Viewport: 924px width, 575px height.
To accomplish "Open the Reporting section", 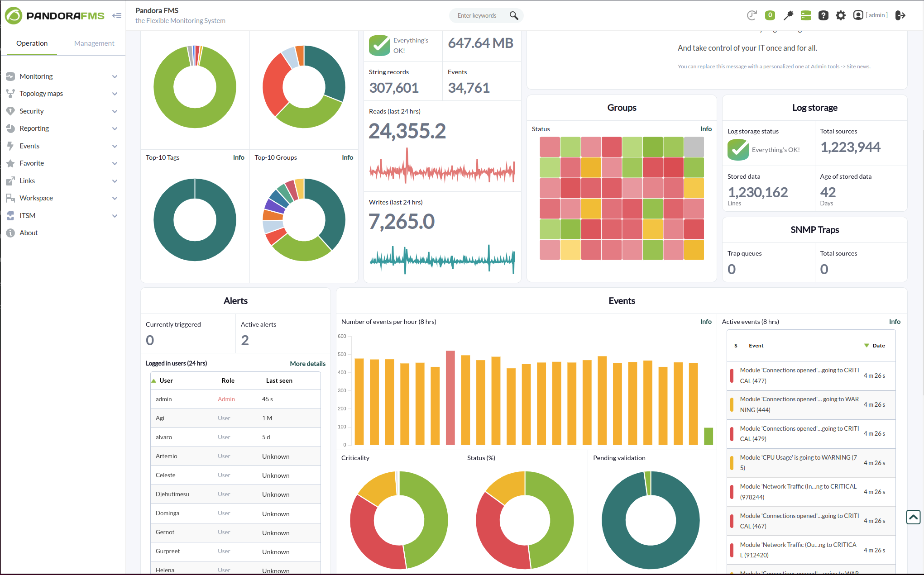I will coord(60,128).
